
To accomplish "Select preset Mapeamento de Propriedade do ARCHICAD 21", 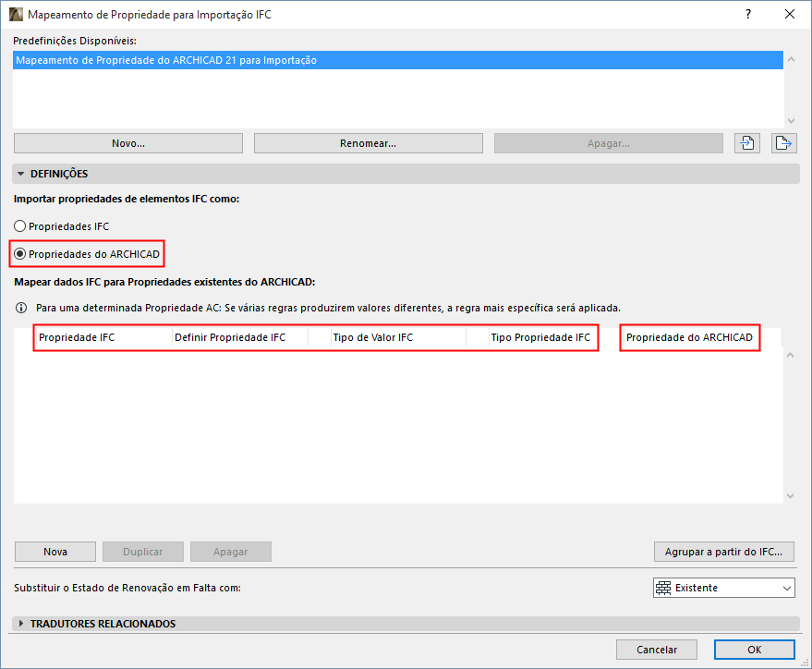I will (398, 60).
